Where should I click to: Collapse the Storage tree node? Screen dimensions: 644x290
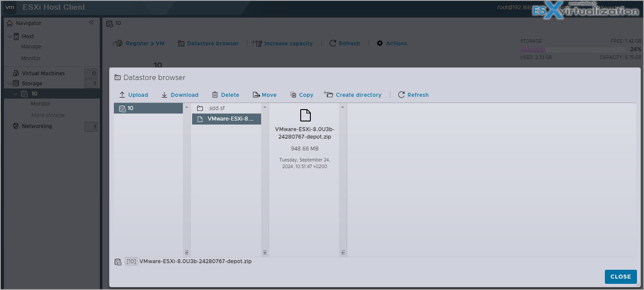pos(10,84)
